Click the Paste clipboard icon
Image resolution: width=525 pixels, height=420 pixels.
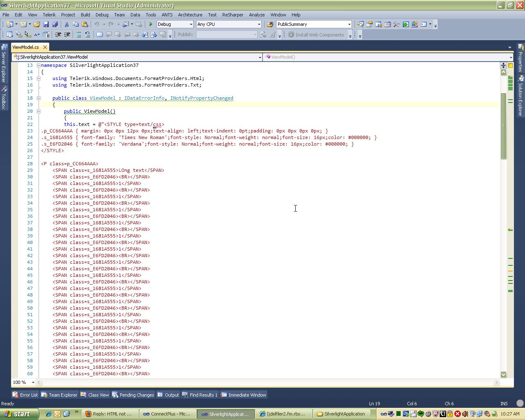click(85, 24)
